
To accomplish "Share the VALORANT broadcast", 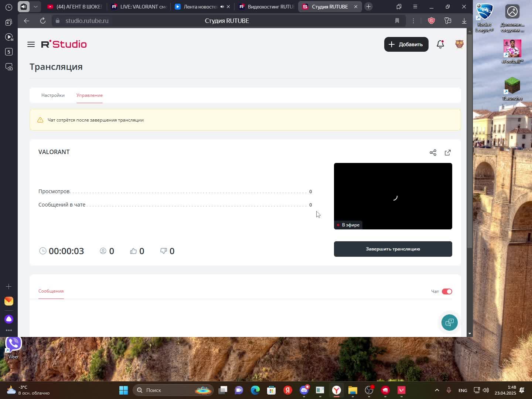I will pos(433,153).
